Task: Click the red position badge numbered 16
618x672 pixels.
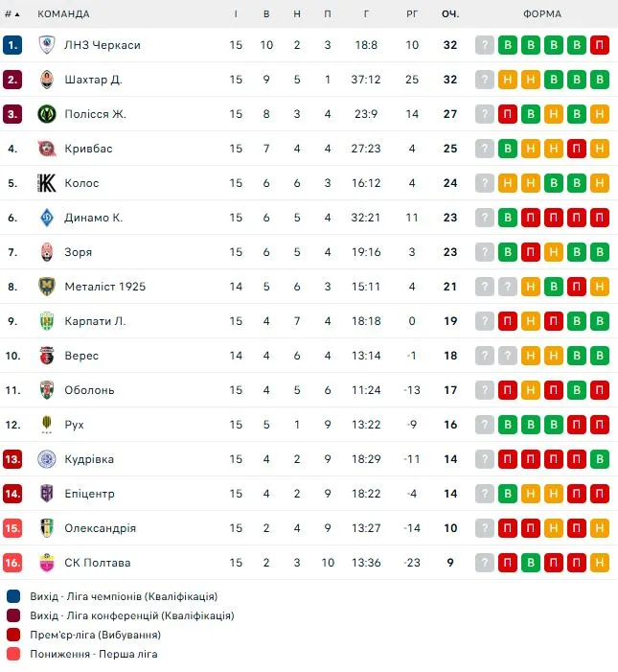Action: tap(12, 563)
